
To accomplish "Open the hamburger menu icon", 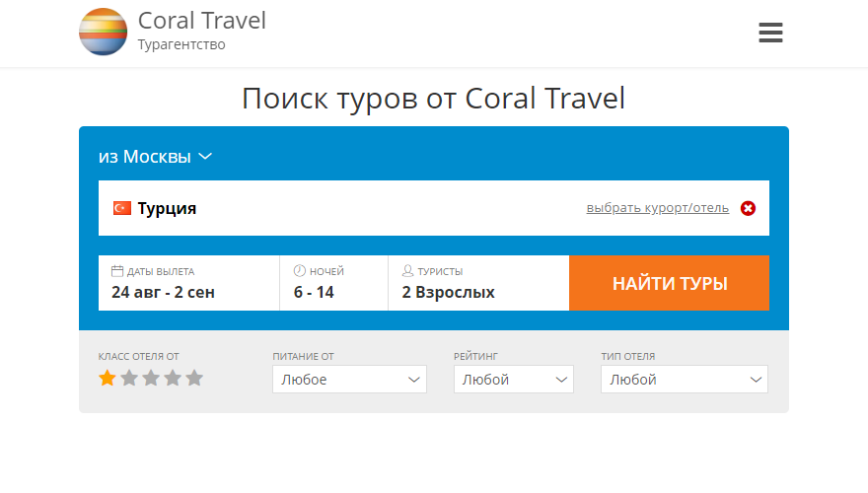I will (x=770, y=33).
